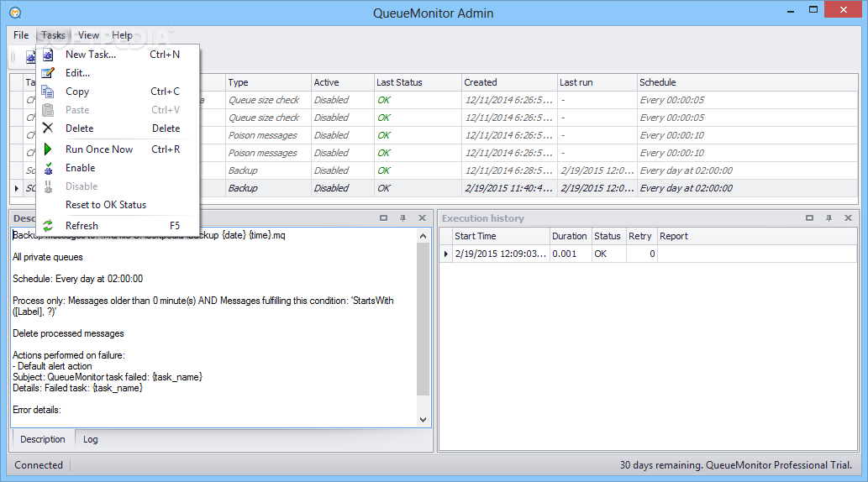Click the 30 days remaining trial notice
The height and width of the screenshot is (482, 868).
pyautogui.click(x=736, y=465)
